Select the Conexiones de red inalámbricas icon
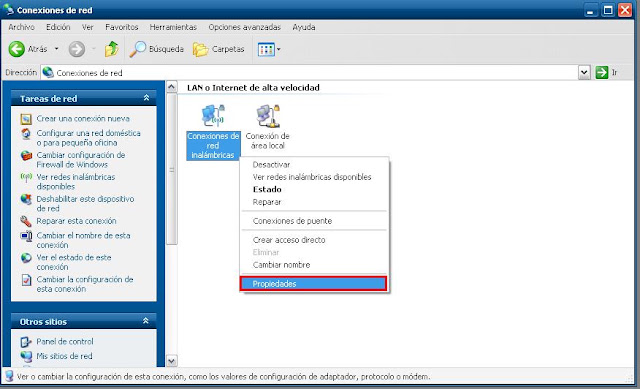Screen dimensions: 640x389 (x=213, y=116)
